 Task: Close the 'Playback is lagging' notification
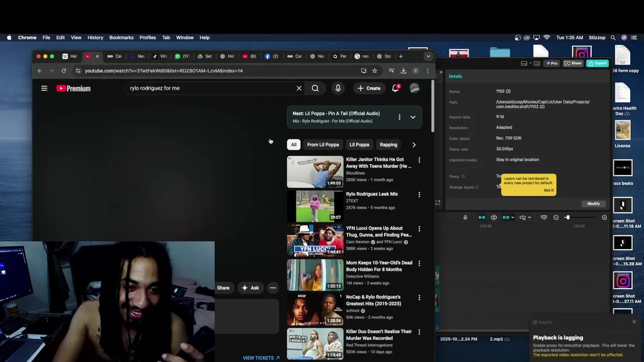tap(634, 322)
